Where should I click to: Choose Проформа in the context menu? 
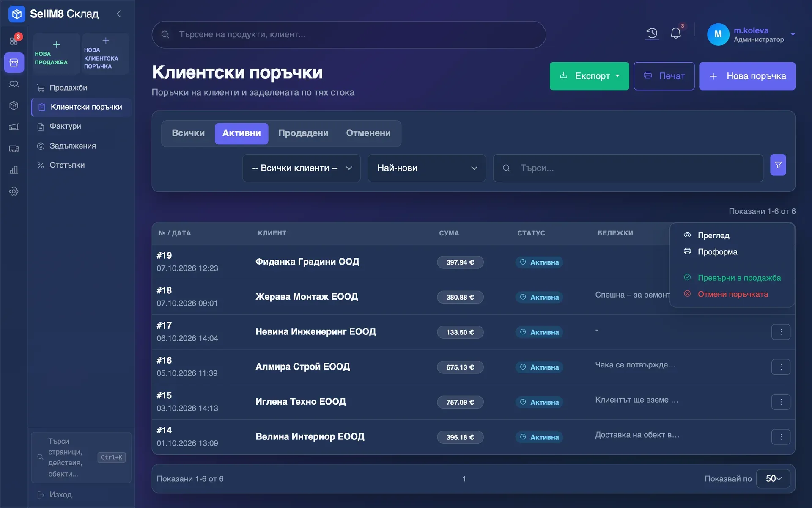[732, 252]
